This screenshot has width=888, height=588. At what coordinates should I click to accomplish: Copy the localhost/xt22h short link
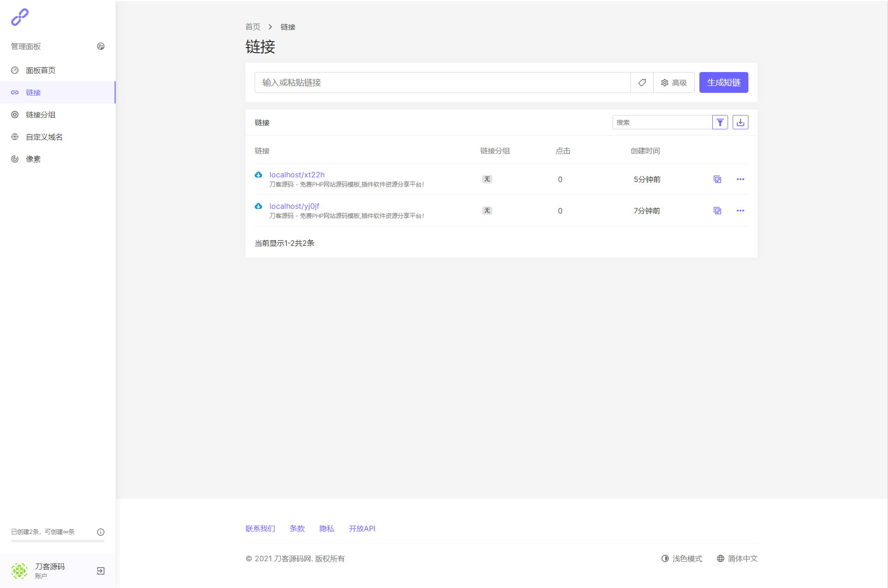[x=717, y=179]
